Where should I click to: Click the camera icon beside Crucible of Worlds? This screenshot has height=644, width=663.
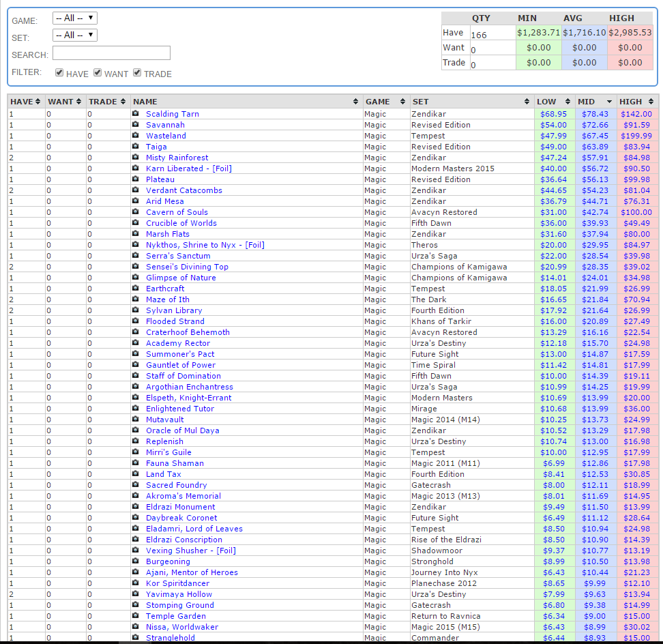[x=135, y=222]
